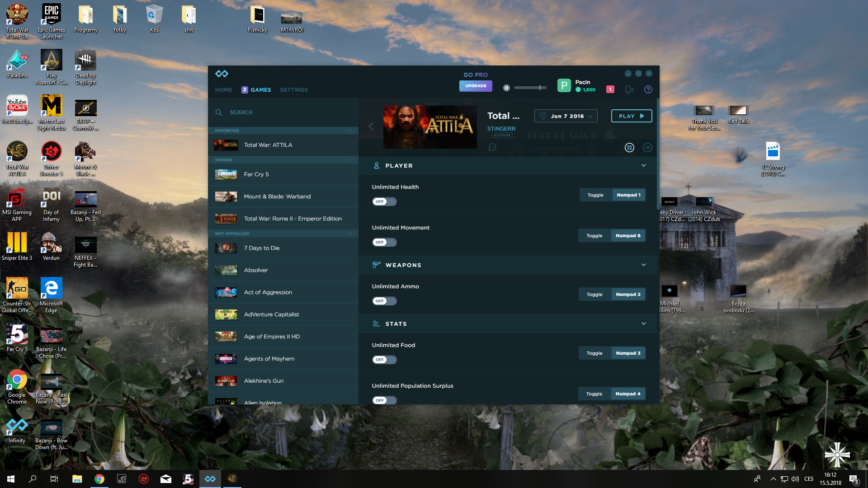Toggle Unlimited Health switch on
This screenshot has height=488, width=868.
pyautogui.click(x=384, y=202)
